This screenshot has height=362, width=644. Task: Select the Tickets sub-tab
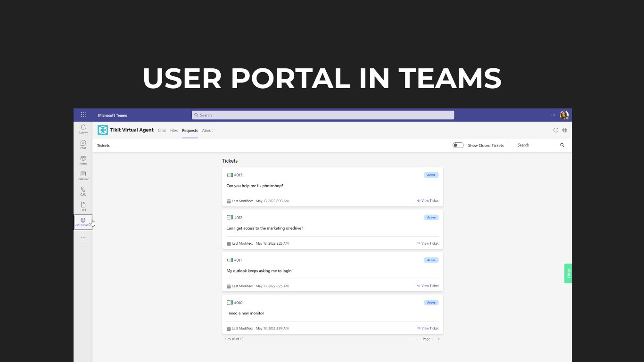click(103, 145)
